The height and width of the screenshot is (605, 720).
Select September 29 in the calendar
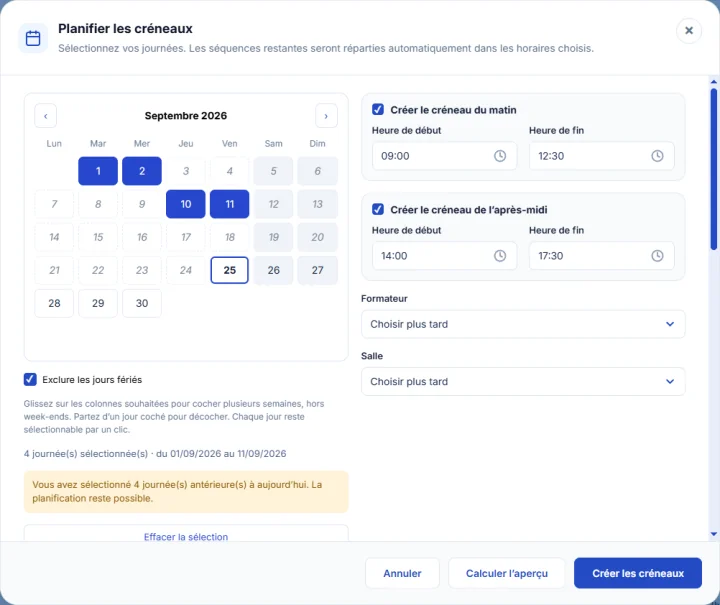[x=98, y=303]
